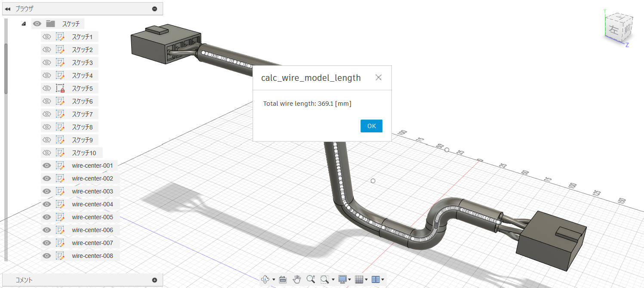The height and width of the screenshot is (288, 644).
Task: Add a comment using the plus button
Action: click(x=154, y=279)
